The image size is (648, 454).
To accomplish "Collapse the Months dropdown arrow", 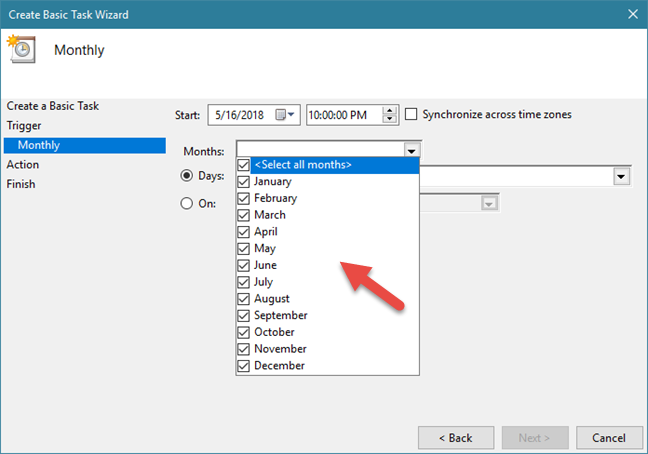I will click(411, 150).
